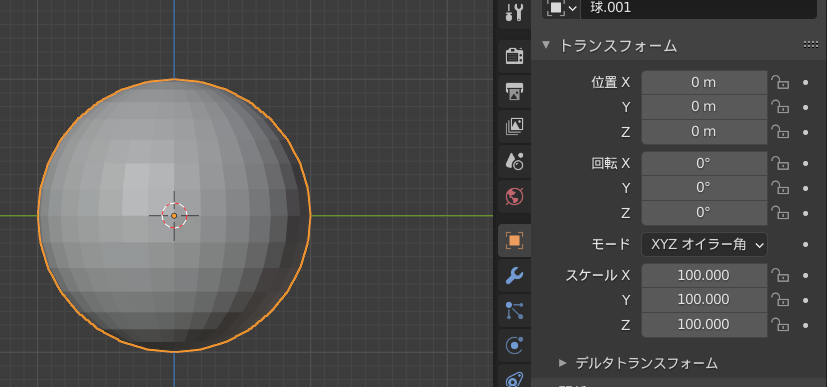
Task: Toggle the lock for 回転 X
Action: pyautogui.click(x=780, y=163)
